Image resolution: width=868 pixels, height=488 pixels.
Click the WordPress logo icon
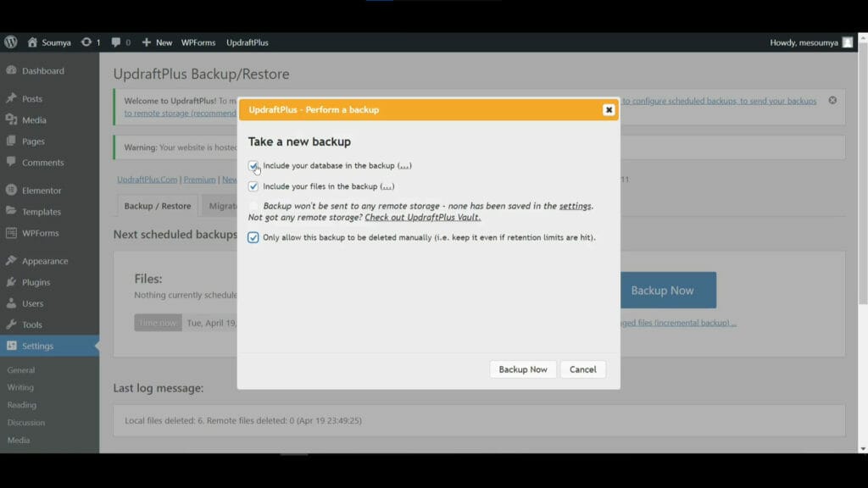point(10,42)
